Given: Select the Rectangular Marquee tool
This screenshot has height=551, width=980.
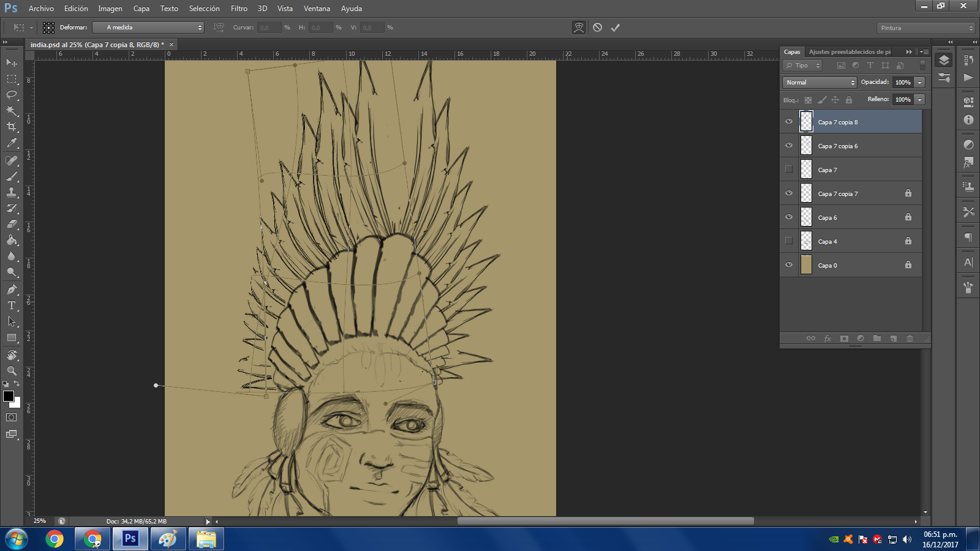Looking at the screenshot, I should click(12, 79).
